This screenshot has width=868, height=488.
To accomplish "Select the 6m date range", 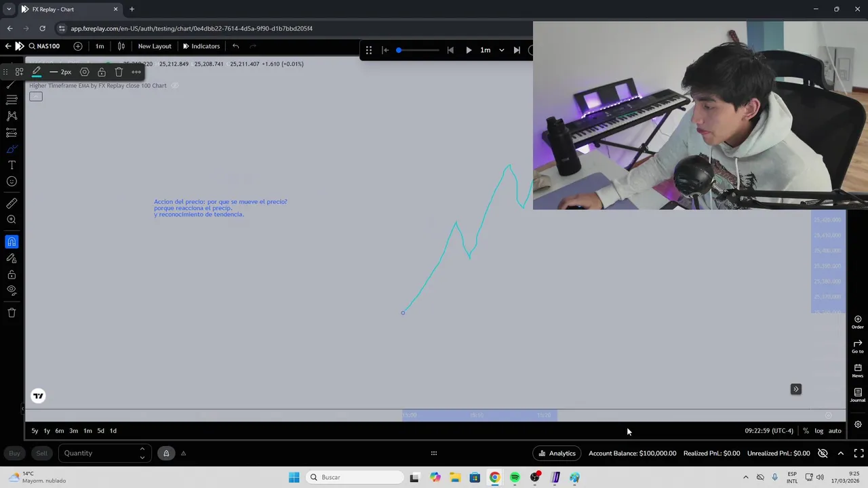I will point(60,430).
